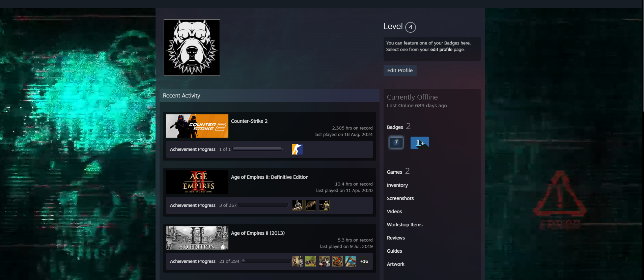View the archer achievement in Definitive Edition
The image size is (644, 280).
point(324,205)
